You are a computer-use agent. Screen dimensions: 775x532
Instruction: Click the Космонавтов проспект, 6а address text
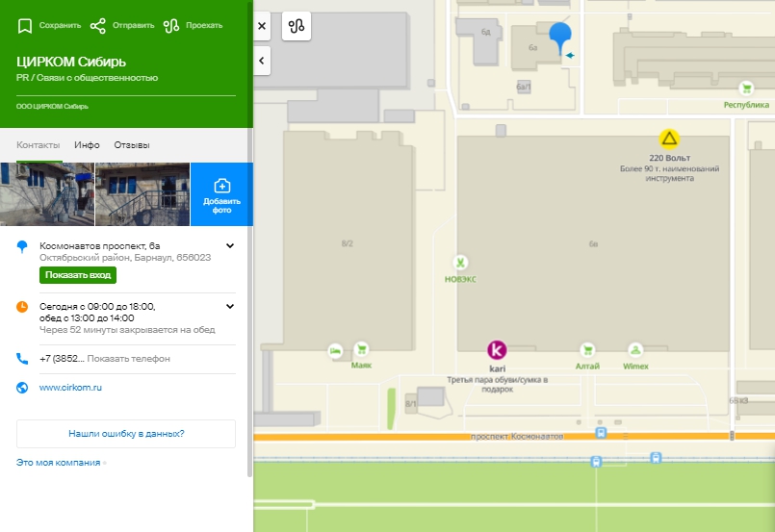tap(100, 245)
